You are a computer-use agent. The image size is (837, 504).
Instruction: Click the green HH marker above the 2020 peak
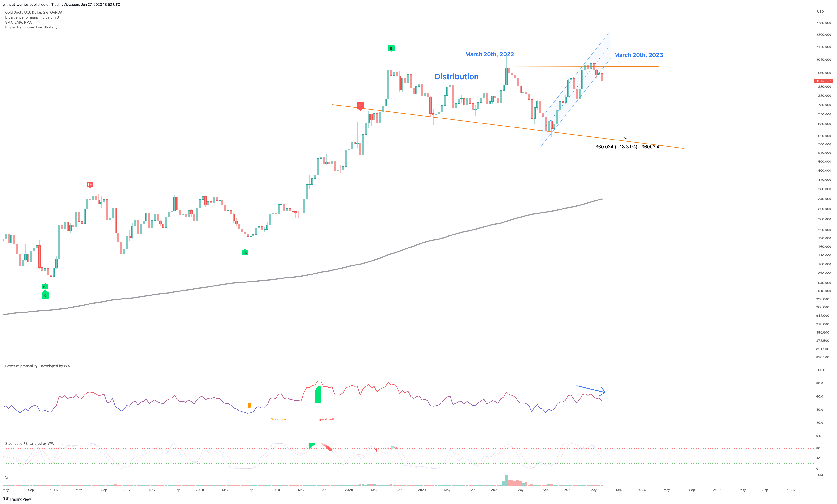point(391,49)
